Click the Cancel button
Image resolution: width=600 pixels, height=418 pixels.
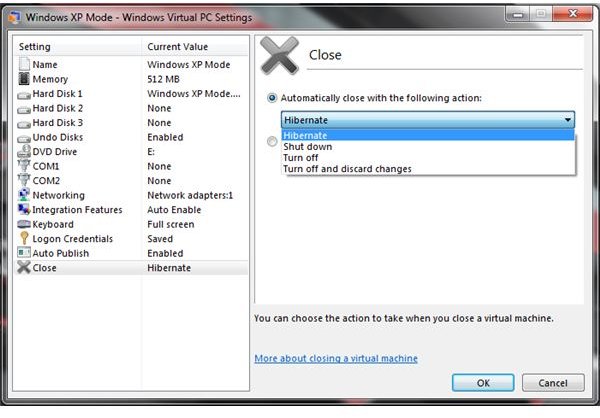[553, 383]
